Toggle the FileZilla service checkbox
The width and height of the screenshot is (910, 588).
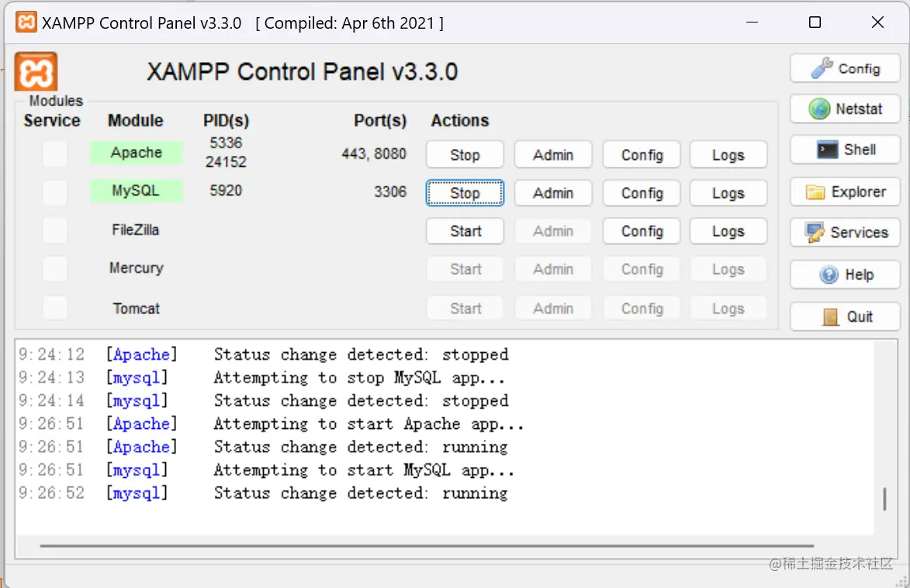pos(55,230)
